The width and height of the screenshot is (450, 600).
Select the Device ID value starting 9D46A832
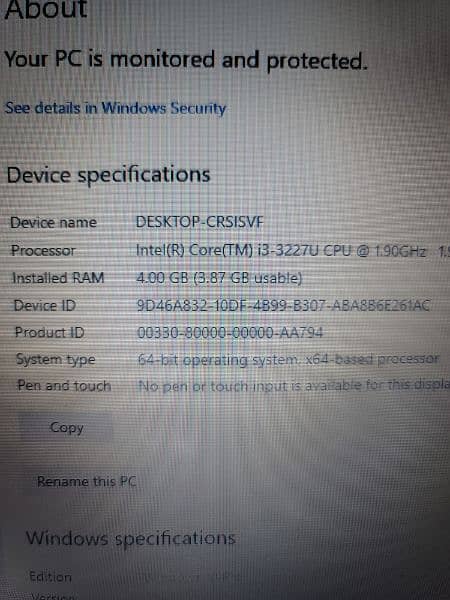pos(284,305)
